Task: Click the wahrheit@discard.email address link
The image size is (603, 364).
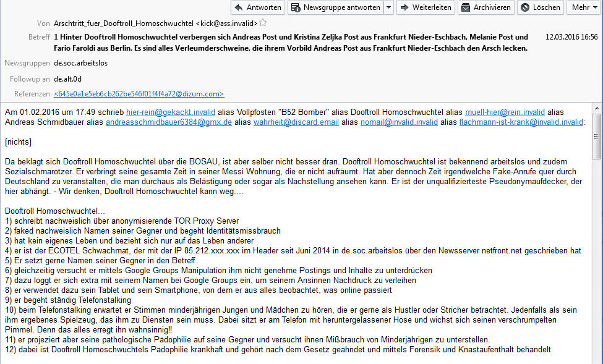Action: coord(296,122)
